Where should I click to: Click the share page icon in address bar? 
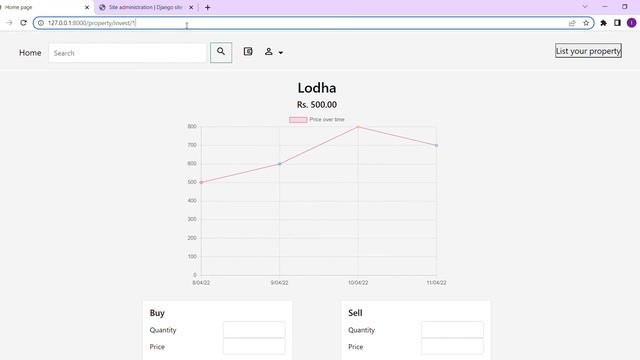click(572, 23)
